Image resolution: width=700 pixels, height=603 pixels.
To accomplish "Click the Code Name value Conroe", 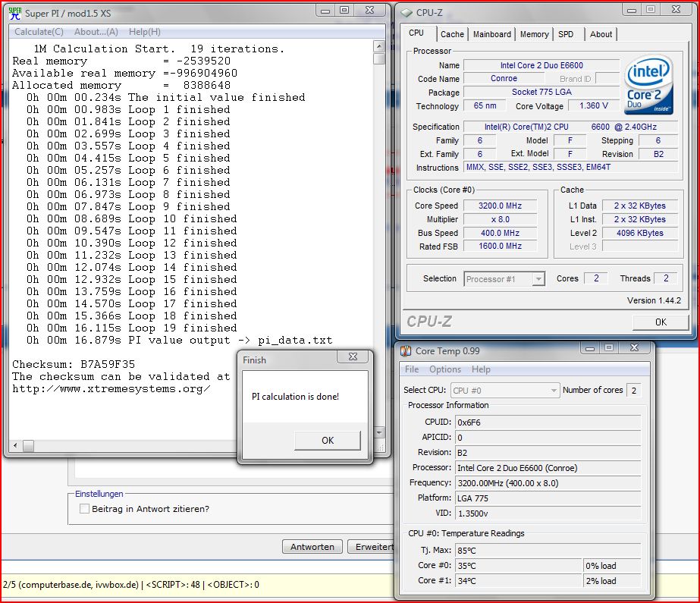I will [x=504, y=78].
